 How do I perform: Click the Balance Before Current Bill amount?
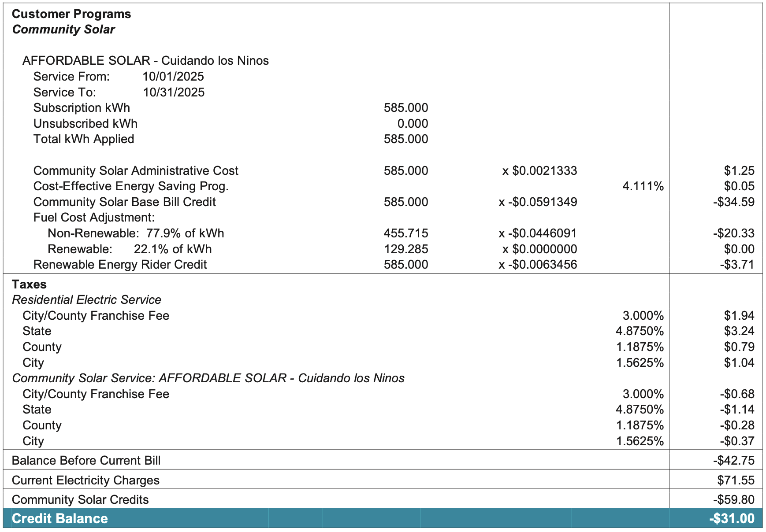click(733, 460)
